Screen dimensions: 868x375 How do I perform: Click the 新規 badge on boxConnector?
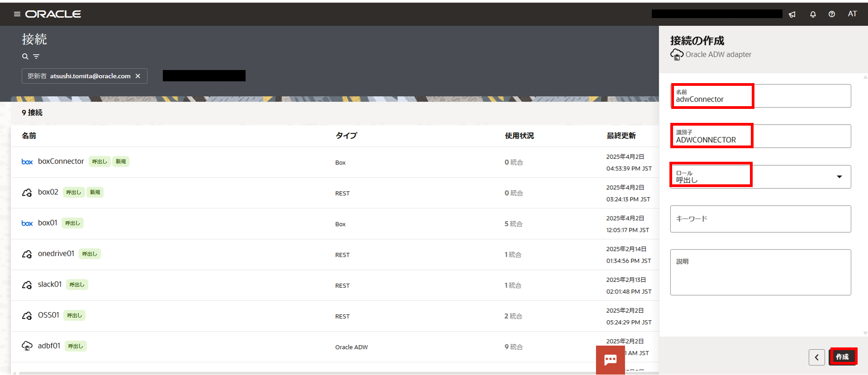[x=121, y=161]
